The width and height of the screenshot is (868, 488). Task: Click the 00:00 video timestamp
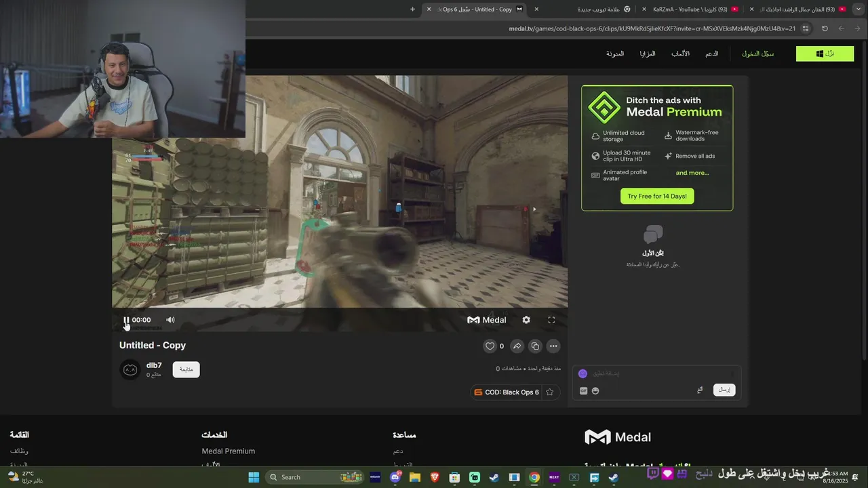click(141, 320)
